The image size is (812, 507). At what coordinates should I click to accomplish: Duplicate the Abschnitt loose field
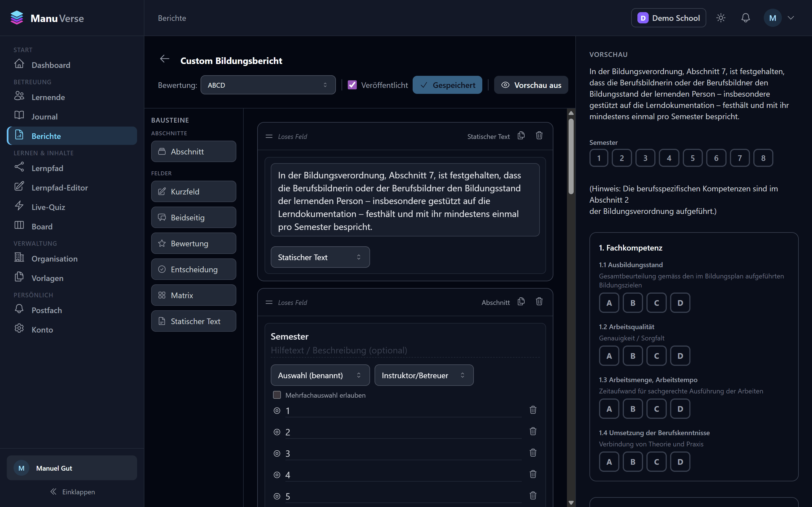pos(521,302)
